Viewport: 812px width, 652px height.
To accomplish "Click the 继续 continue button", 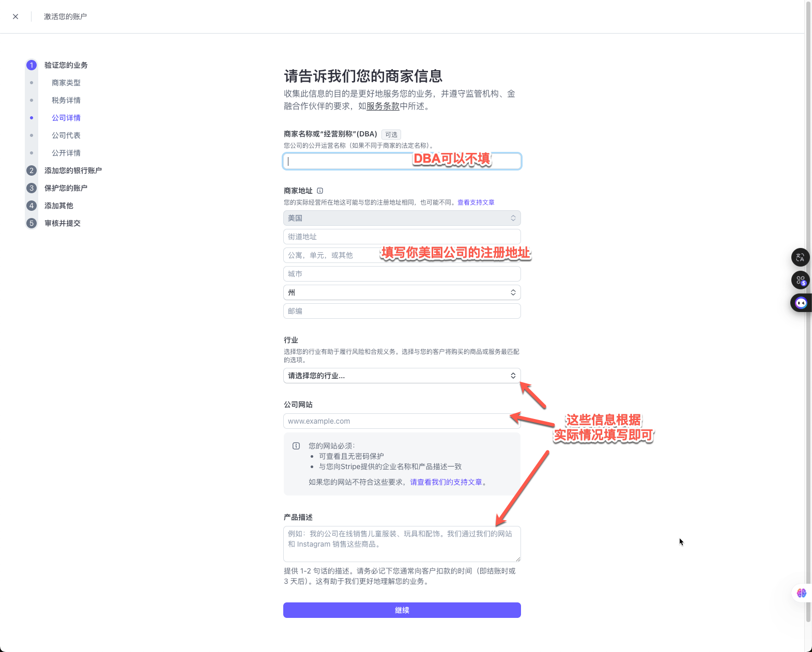I will [402, 610].
